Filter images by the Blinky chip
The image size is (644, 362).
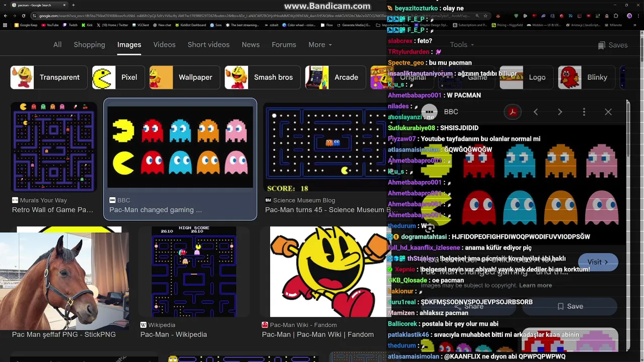(x=587, y=77)
